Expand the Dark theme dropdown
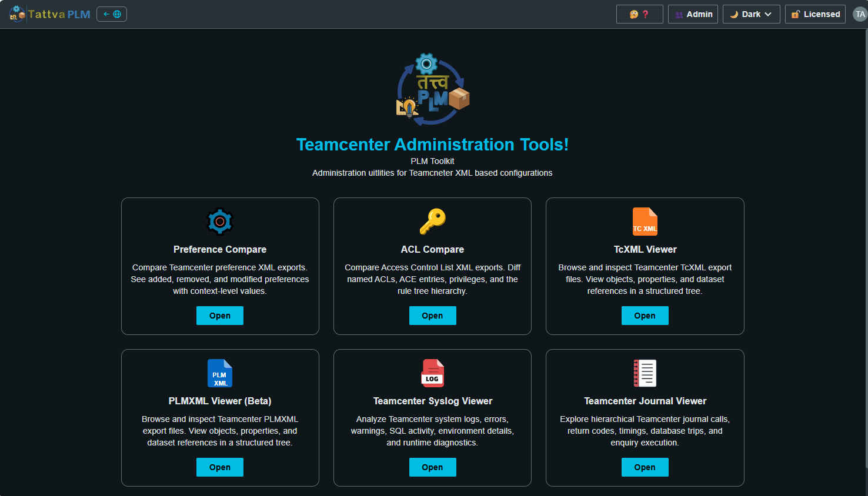 coord(751,14)
